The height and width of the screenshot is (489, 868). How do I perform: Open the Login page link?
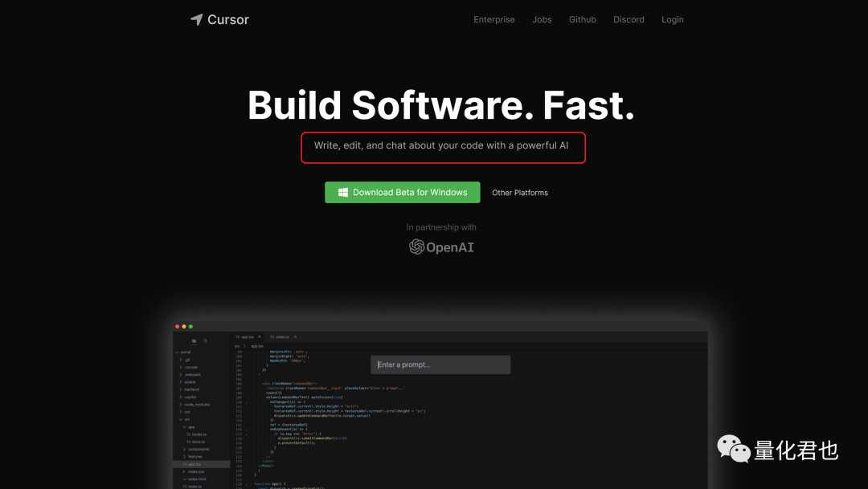[673, 19]
